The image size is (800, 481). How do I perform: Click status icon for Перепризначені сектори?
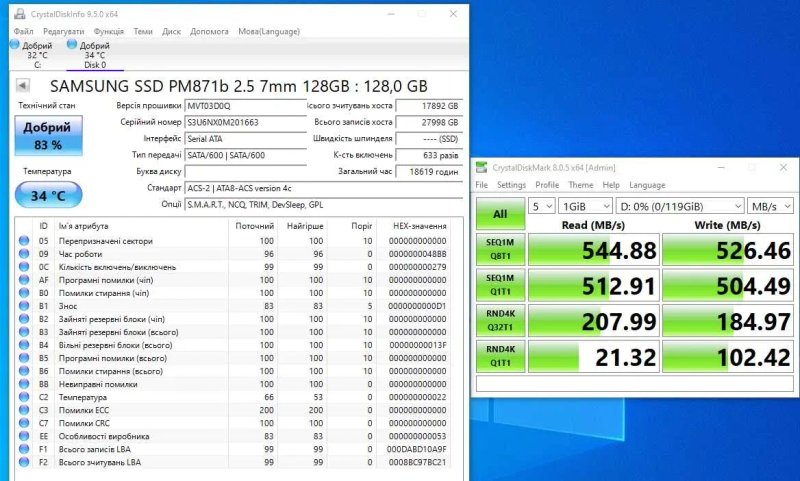23,240
